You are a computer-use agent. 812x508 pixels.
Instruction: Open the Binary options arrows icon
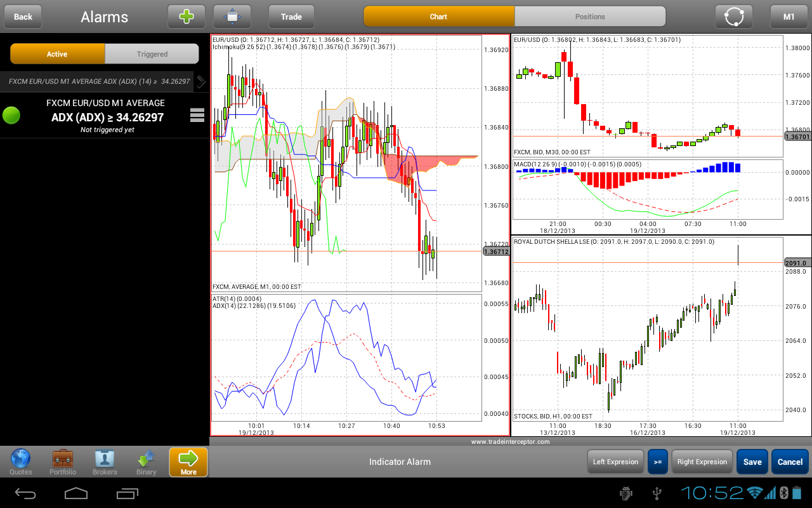(x=146, y=462)
